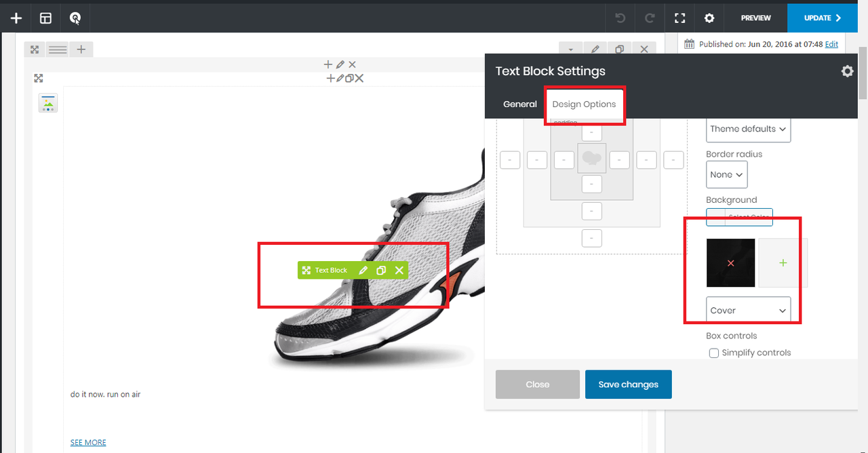This screenshot has width=868, height=453.
Task: Click the Add Element plus icon in top bar
Action: tap(16, 18)
